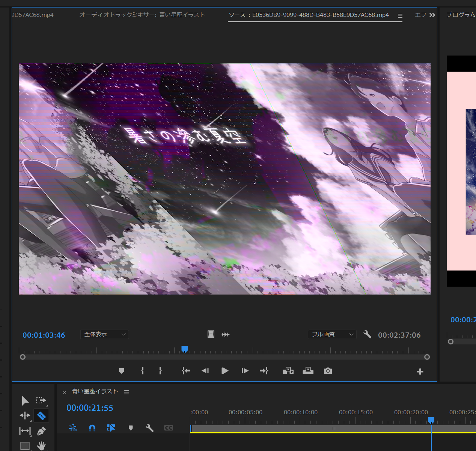Toggle Snap magnet in the timeline

92,427
